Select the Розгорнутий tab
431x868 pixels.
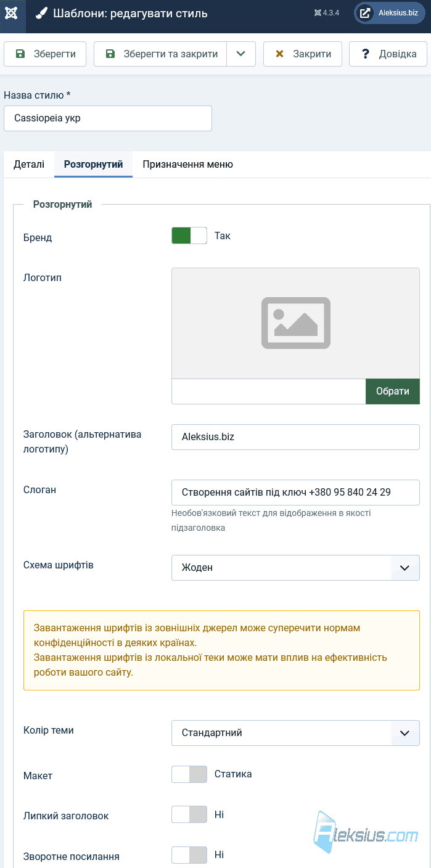[93, 164]
